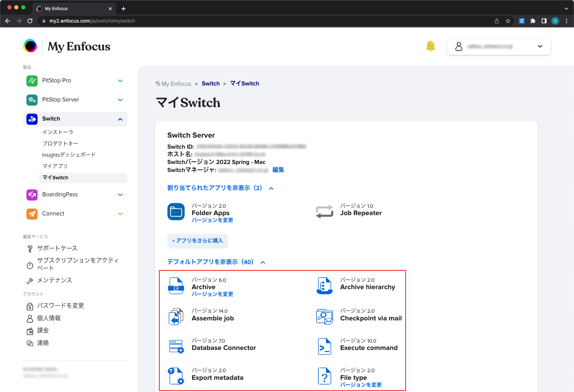Screen dimensions: 574x392
Task: Click the Folder Apps folder icon
Action: point(176,212)
